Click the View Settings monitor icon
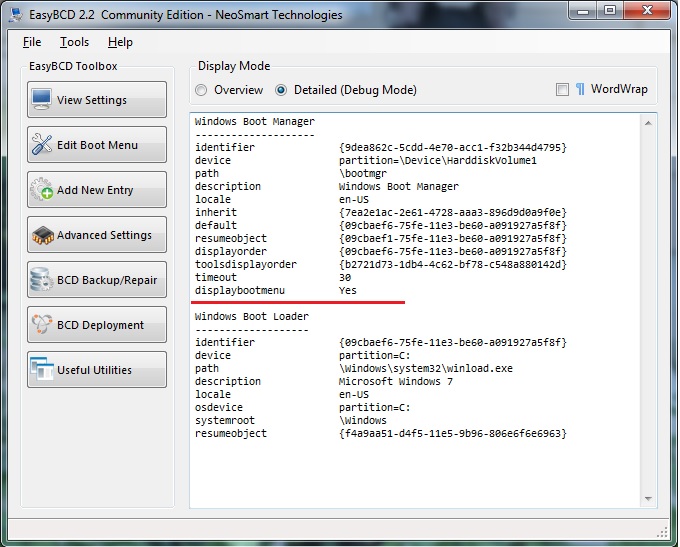The image size is (680, 547). (42, 99)
